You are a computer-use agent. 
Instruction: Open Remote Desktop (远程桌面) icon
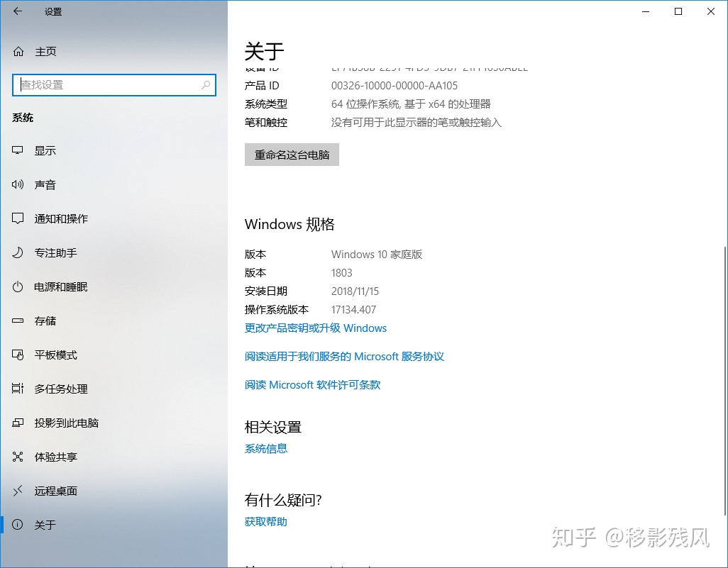18,491
